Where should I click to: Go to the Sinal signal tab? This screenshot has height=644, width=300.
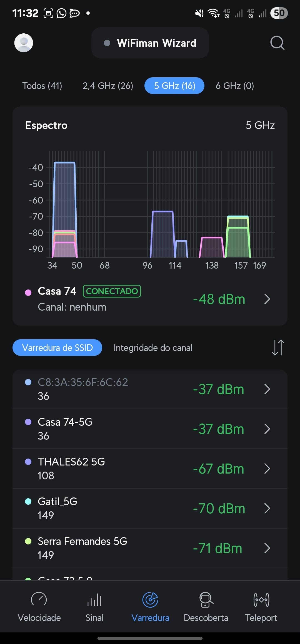94,606
